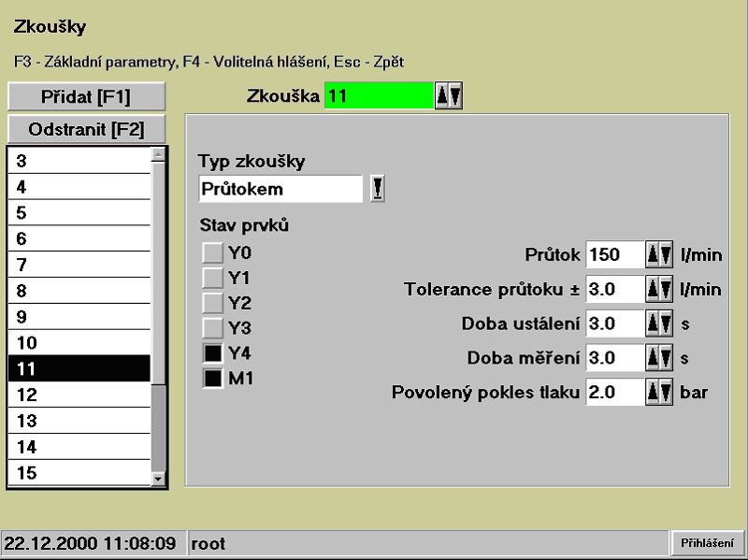
Task: Click the Průtok value stepper arrows
Action: pos(659,254)
